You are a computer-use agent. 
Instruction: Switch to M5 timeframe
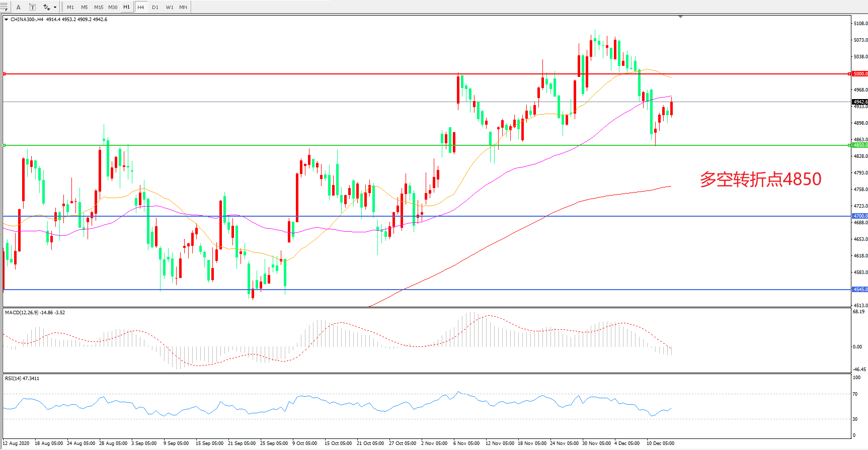click(84, 7)
